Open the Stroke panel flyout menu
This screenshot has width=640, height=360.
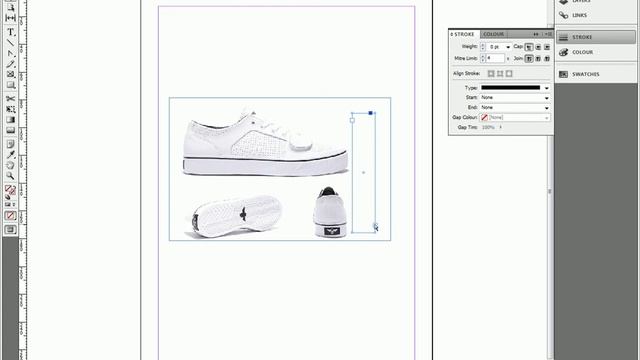pyautogui.click(x=548, y=34)
